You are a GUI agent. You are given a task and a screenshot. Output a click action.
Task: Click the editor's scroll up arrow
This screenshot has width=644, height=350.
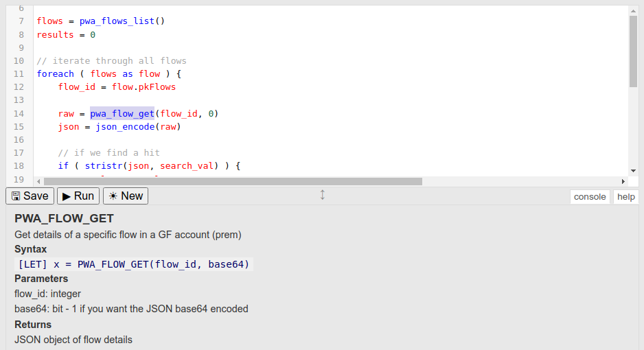coord(633,11)
